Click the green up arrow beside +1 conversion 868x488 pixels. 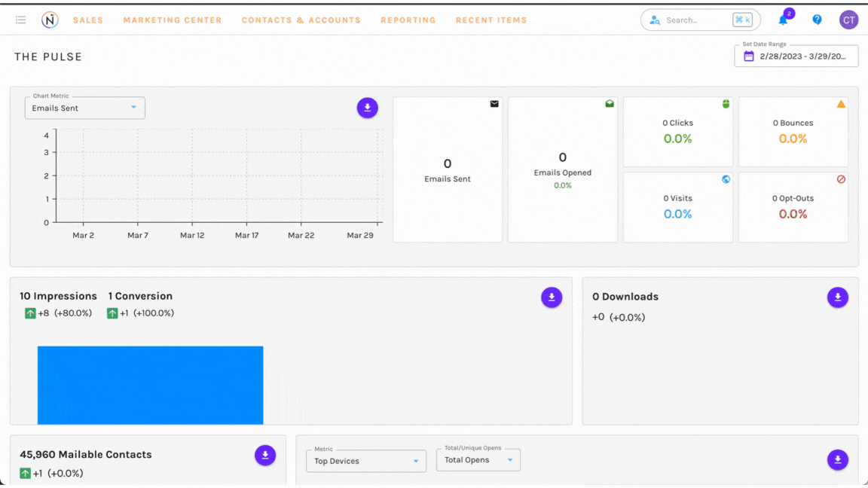[112, 313]
